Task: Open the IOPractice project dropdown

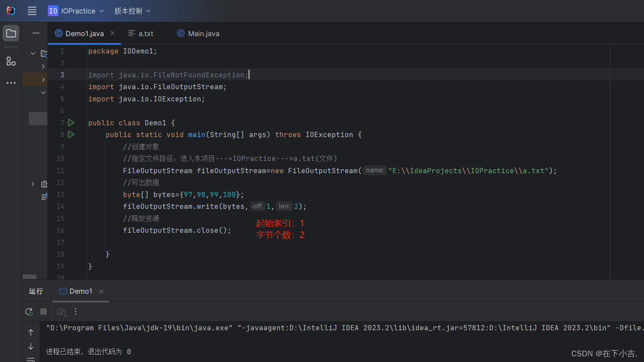Action: [76, 11]
